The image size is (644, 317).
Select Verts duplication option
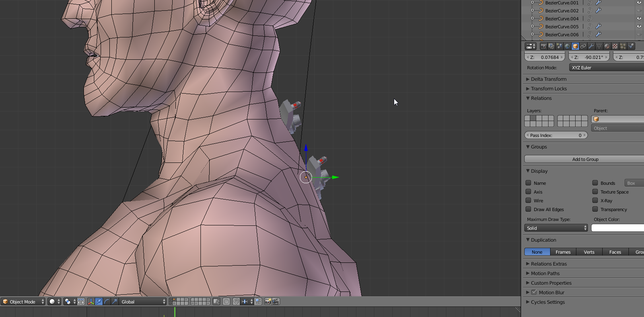(589, 252)
